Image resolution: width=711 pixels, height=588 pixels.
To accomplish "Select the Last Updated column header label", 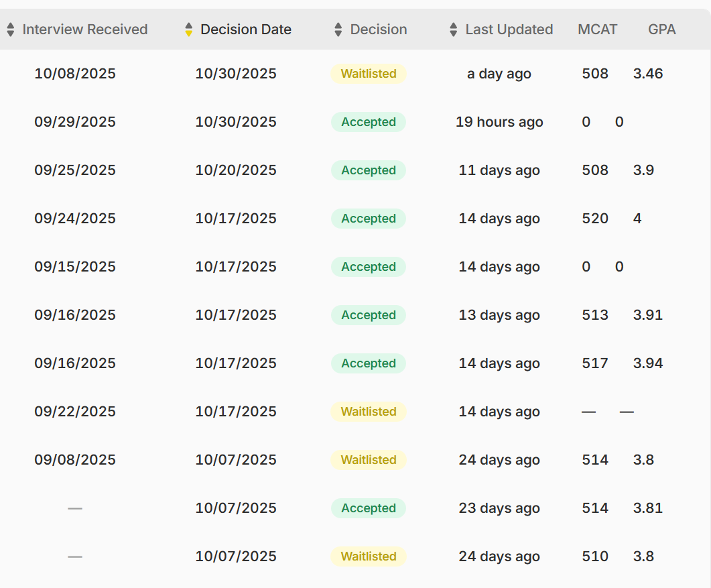I will (509, 30).
